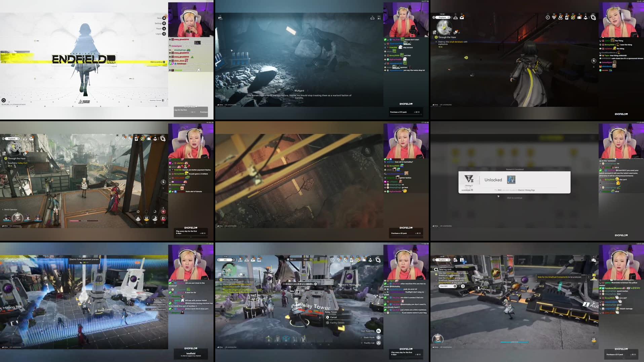644x362 pixels.
Task: Expand the Gearing Unit objective chevron
Action: point(589,277)
